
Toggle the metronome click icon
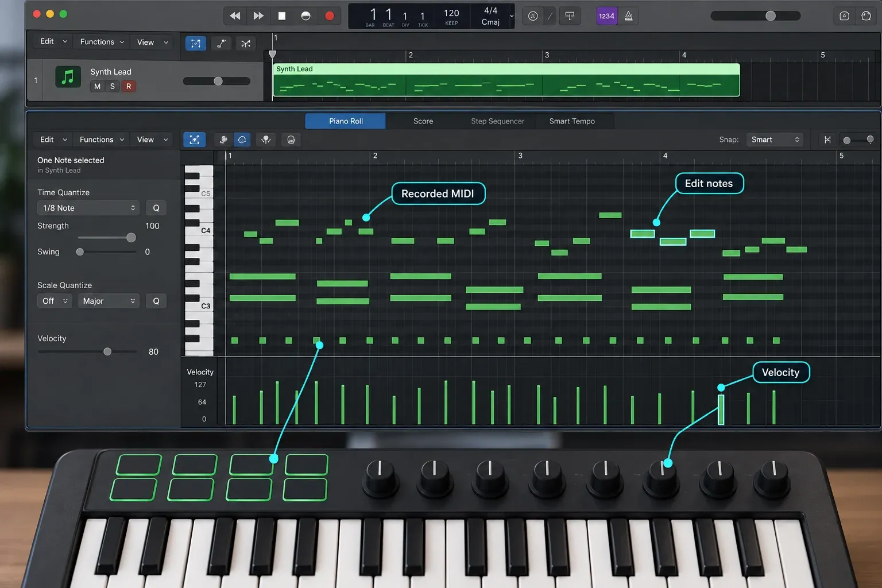(629, 16)
